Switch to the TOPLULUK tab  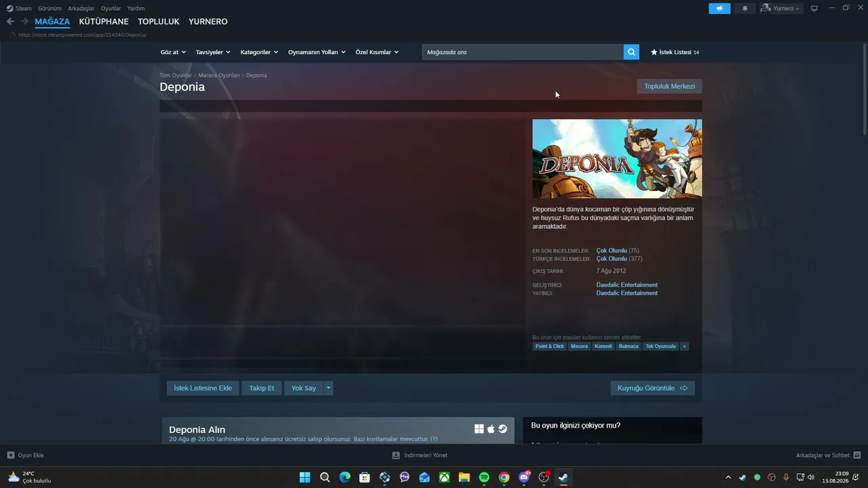click(x=159, y=22)
